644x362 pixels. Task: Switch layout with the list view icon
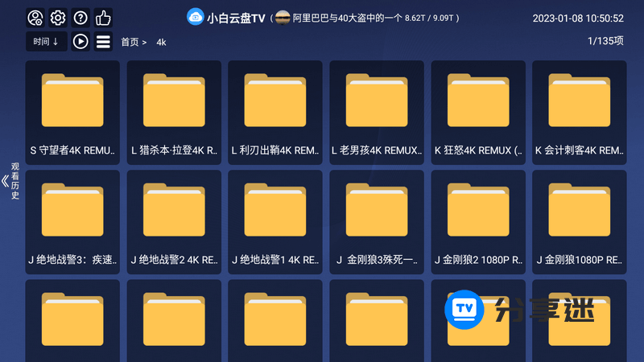click(103, 42)
